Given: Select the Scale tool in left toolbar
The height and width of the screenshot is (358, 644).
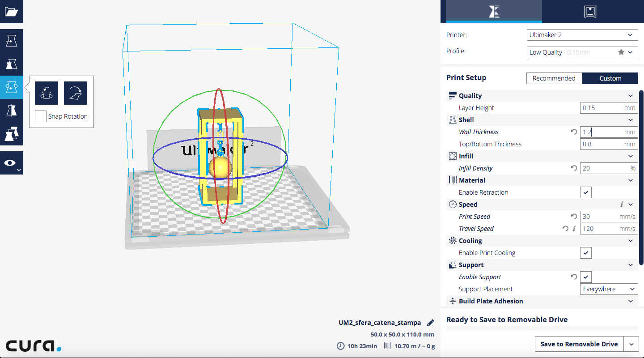Looking at the screenshot, I should [11, 64].
